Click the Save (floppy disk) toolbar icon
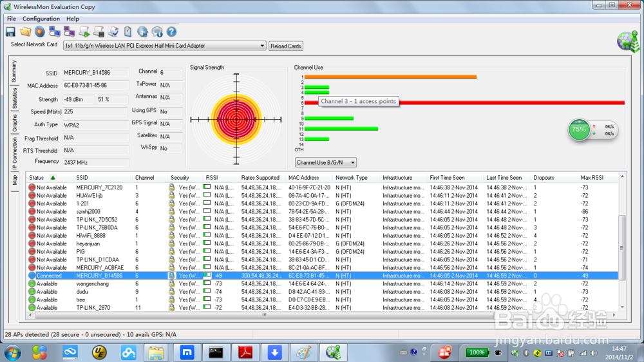 click(10, 32)
